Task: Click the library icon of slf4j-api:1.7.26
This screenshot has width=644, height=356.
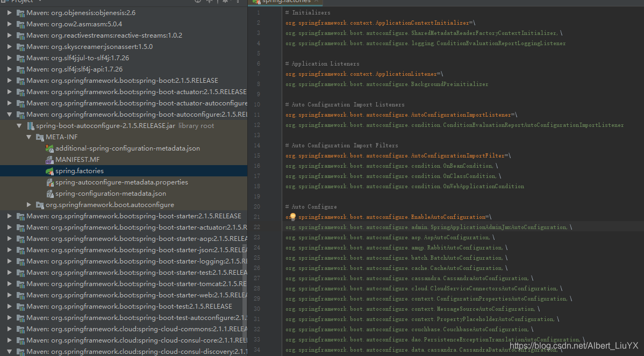Action: coord(20,69)
